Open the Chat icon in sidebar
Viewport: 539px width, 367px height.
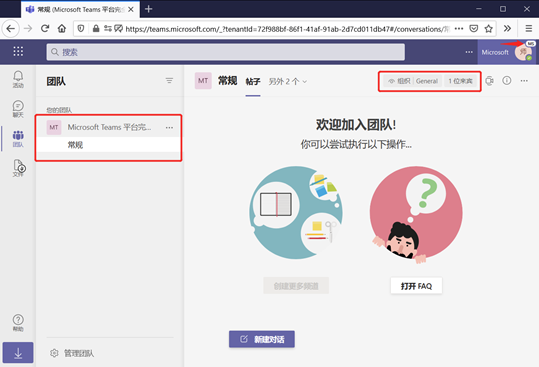[18, 109]
